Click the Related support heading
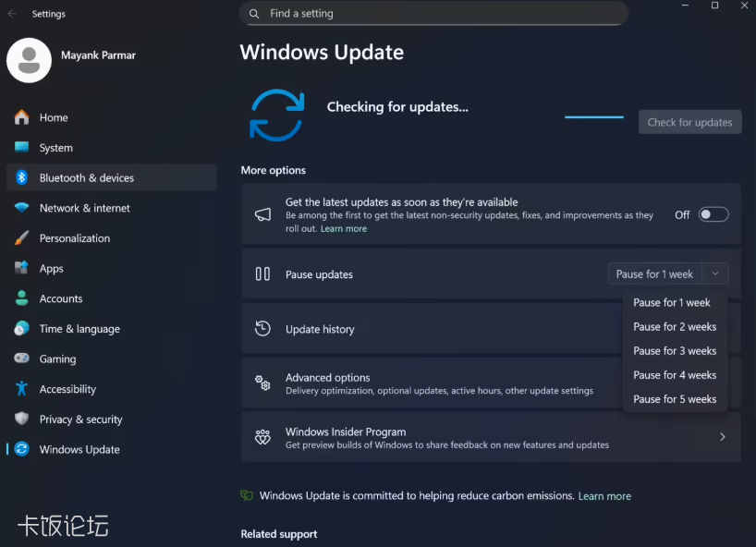This screenshot has height=547, width=756. pyautogui.click(x=279, y=533)
